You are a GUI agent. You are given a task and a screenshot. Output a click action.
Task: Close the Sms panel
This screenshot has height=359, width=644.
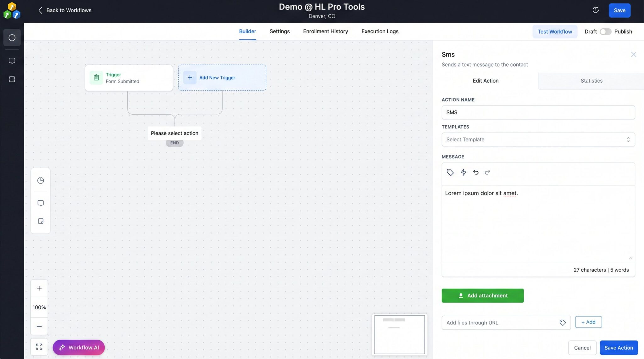[633, 55]
